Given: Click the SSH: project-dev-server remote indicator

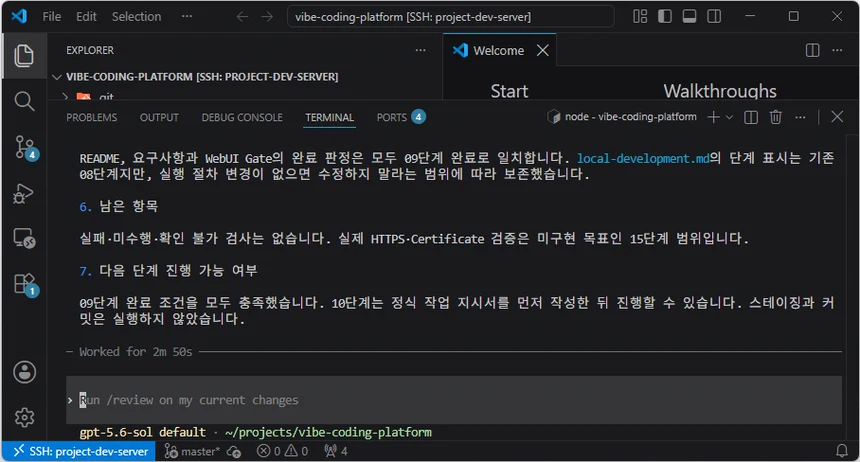Looking at the screenshot, I should coord(80,452).
